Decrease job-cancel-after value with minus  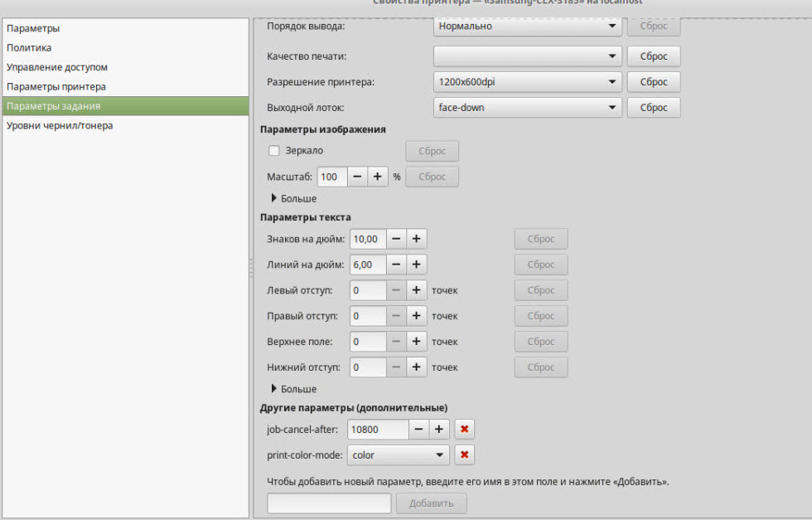pyautogui.click(x=419, y=430)
